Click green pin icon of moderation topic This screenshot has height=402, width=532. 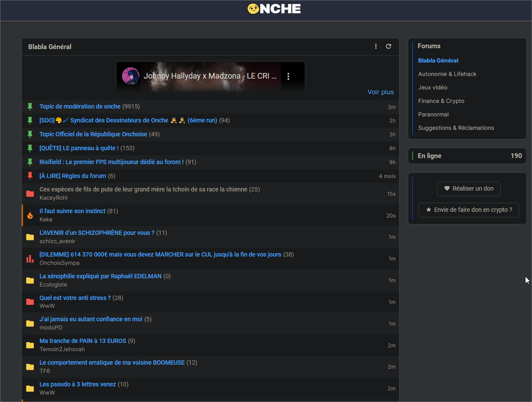tap(30, 107)
